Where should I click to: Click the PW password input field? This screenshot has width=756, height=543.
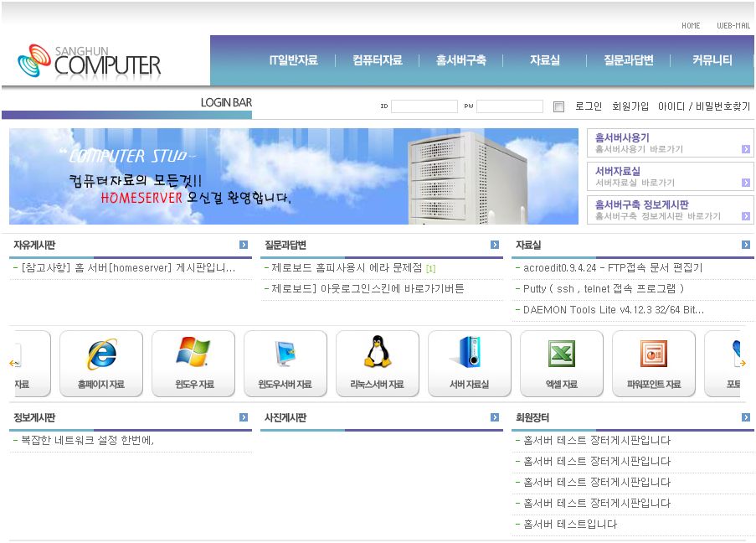click(x=510, y=106)
